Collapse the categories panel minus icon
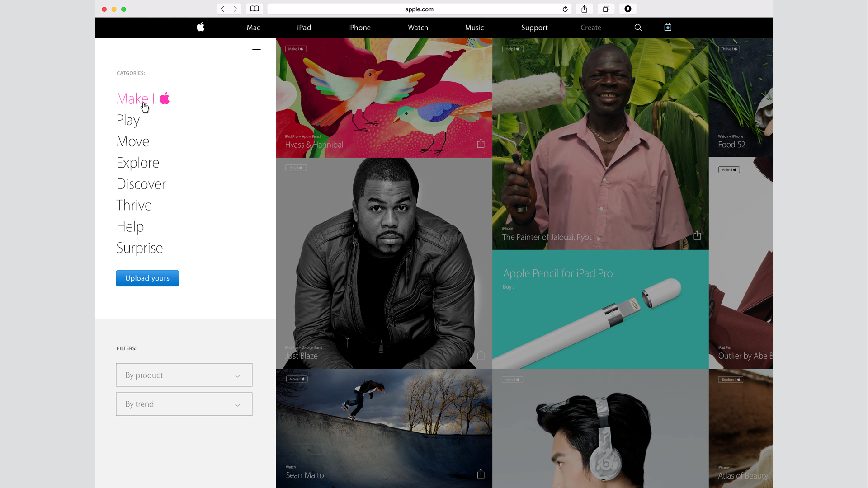 (x=256, y=49)
